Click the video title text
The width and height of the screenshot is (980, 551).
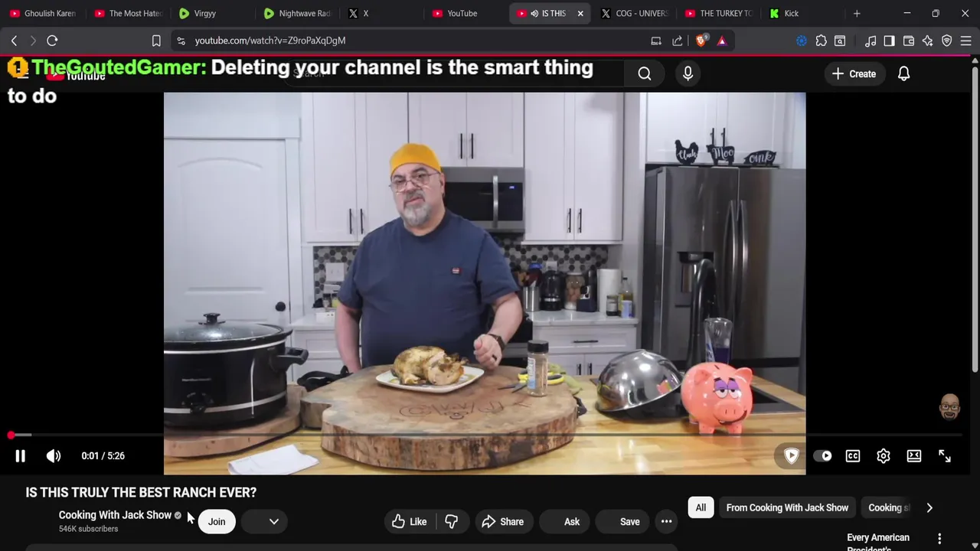tap(141, 493)
